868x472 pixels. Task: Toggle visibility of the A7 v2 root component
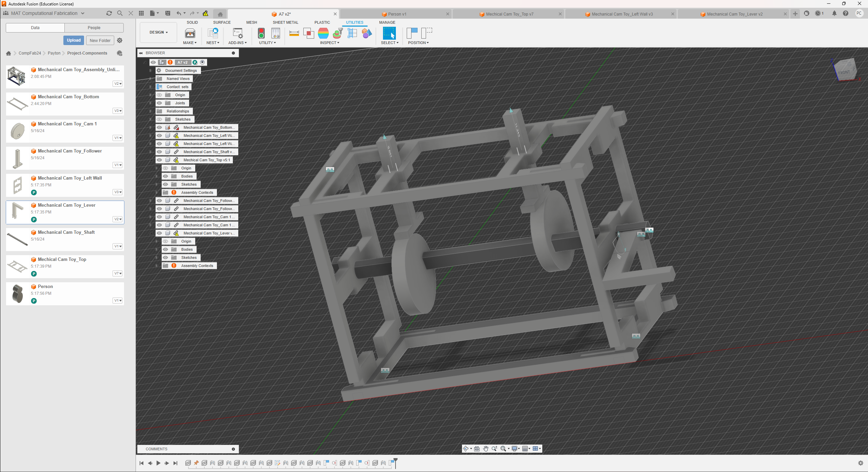click(153, 62)
